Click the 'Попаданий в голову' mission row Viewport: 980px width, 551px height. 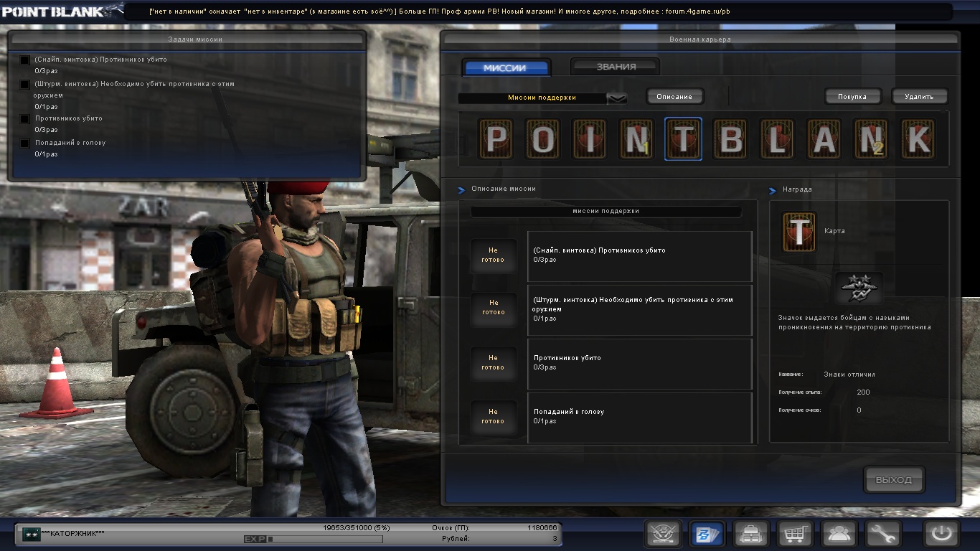[640, 418]
